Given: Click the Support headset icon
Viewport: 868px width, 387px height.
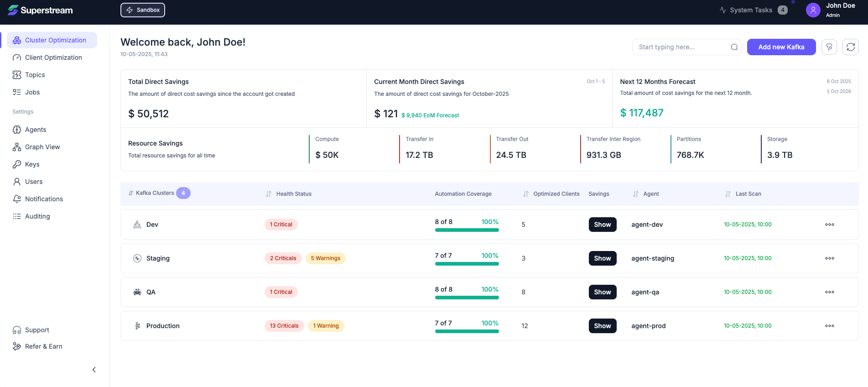Looking at the screenshot, I should (x=17, y=330).
